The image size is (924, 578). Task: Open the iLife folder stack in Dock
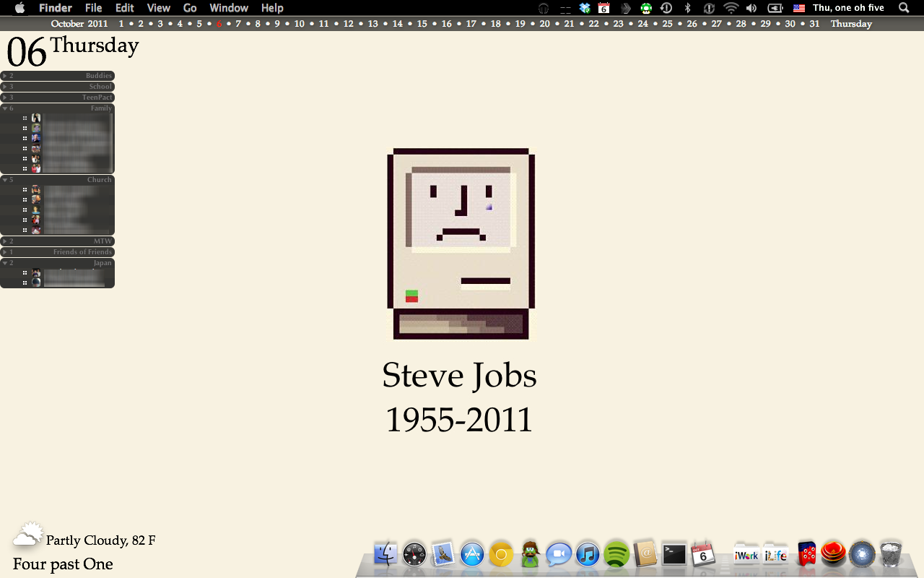coord(776,555)
